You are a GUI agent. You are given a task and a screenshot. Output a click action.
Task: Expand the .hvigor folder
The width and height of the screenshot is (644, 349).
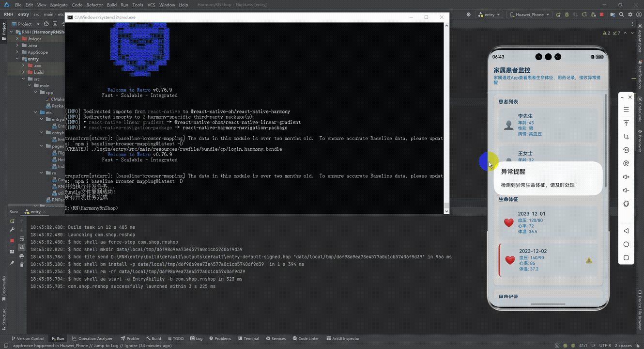pos(17,39)
